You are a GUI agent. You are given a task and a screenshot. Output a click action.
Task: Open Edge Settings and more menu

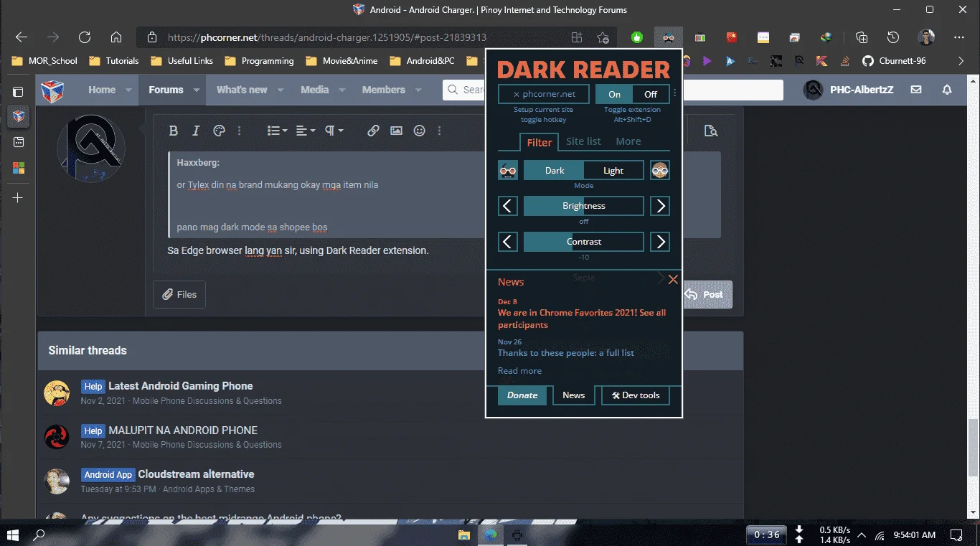959,37
